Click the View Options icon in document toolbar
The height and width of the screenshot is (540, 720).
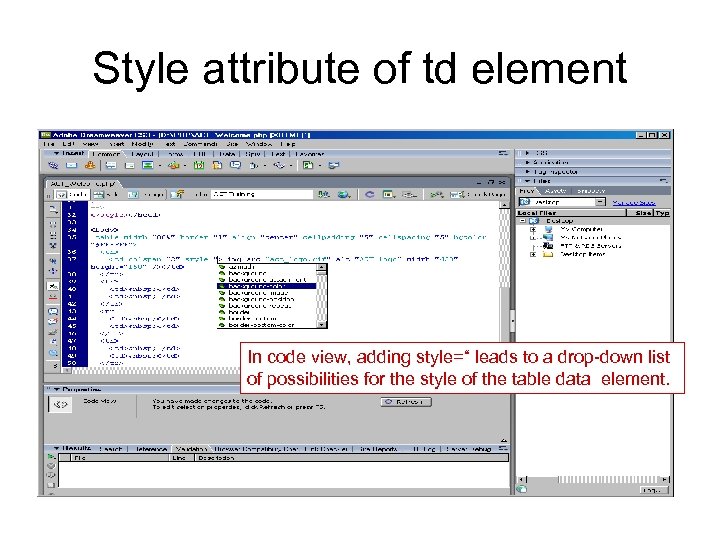tap(388, 195)
